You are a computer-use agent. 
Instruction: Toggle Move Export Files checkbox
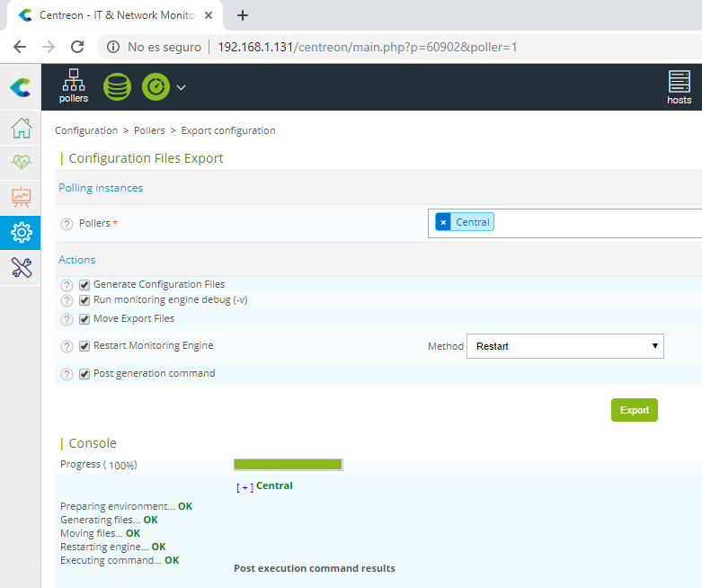[84, 319]
